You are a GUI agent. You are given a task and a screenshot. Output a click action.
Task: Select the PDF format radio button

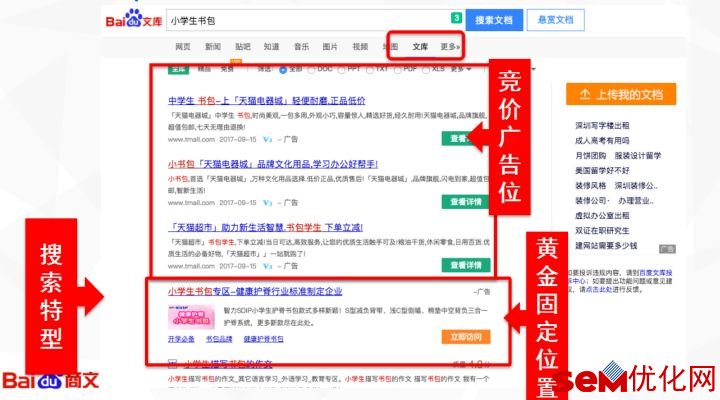click(398, 70)
